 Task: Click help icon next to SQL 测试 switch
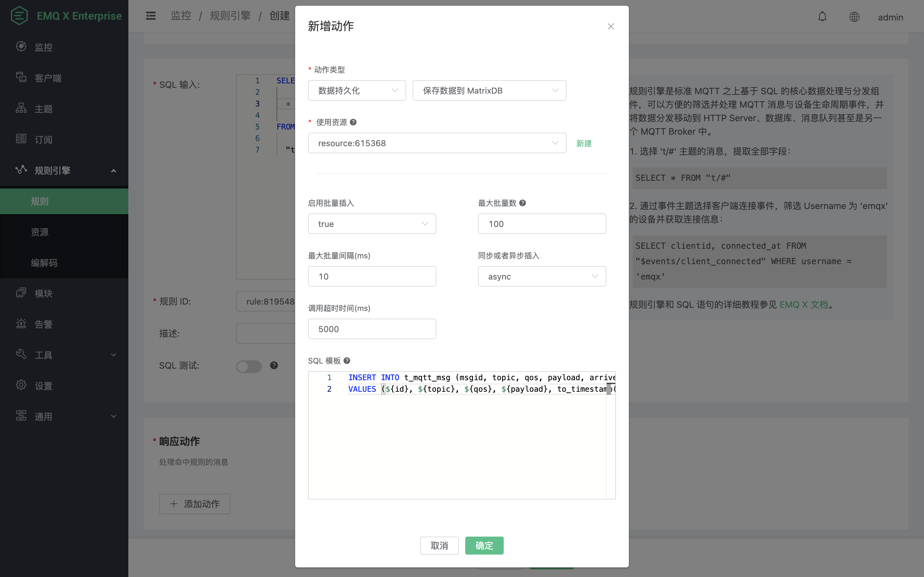coord(274,365)
